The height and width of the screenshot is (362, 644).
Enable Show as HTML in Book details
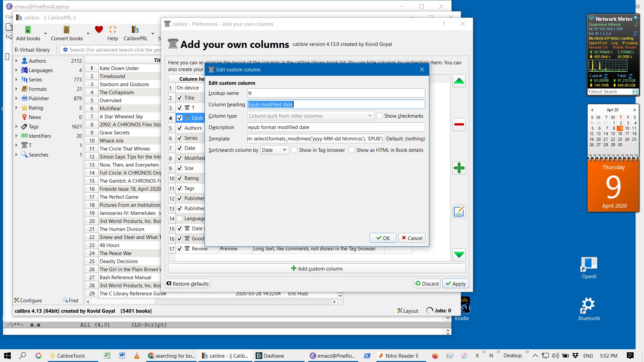click(x=352, y=150)
